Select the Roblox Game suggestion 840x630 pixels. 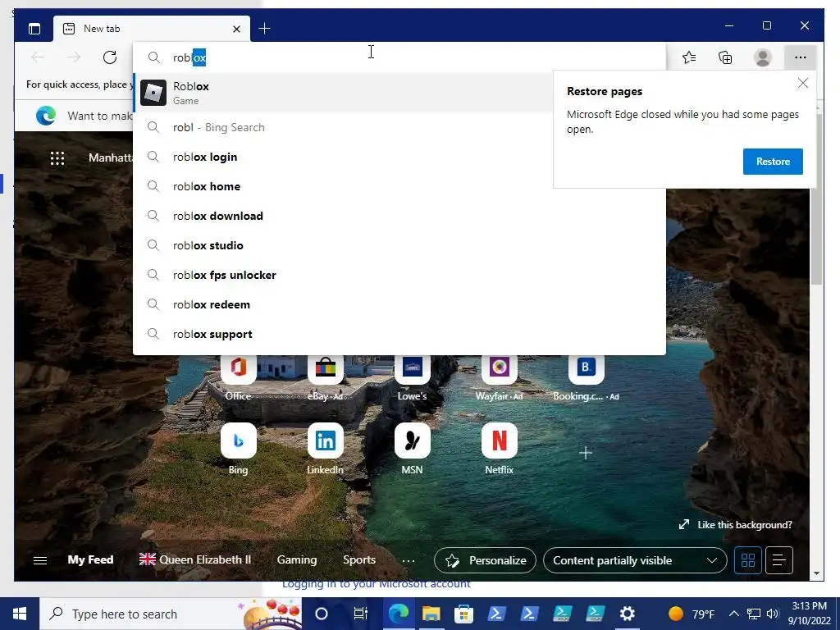coord(344,93)
